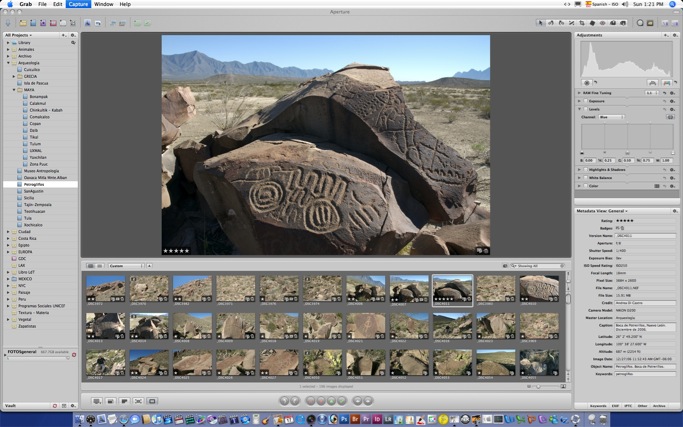Expand the Library item in the projects list

8,43
